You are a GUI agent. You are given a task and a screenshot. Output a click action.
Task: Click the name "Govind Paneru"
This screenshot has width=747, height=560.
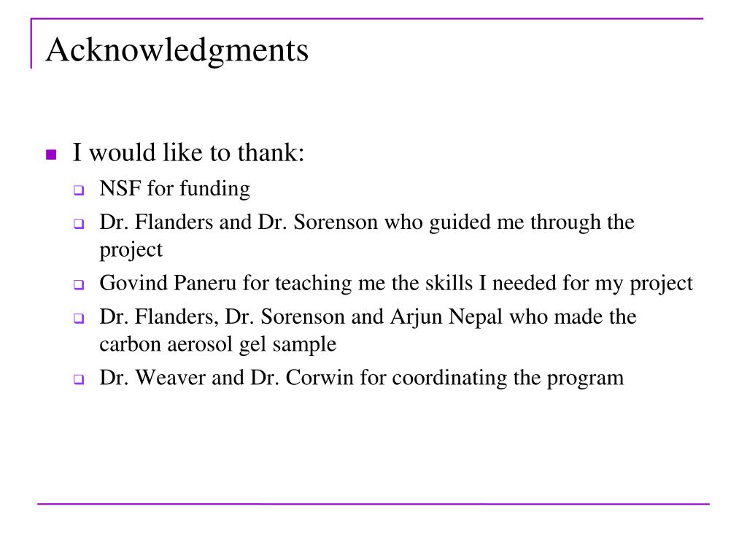pos(169,283)
